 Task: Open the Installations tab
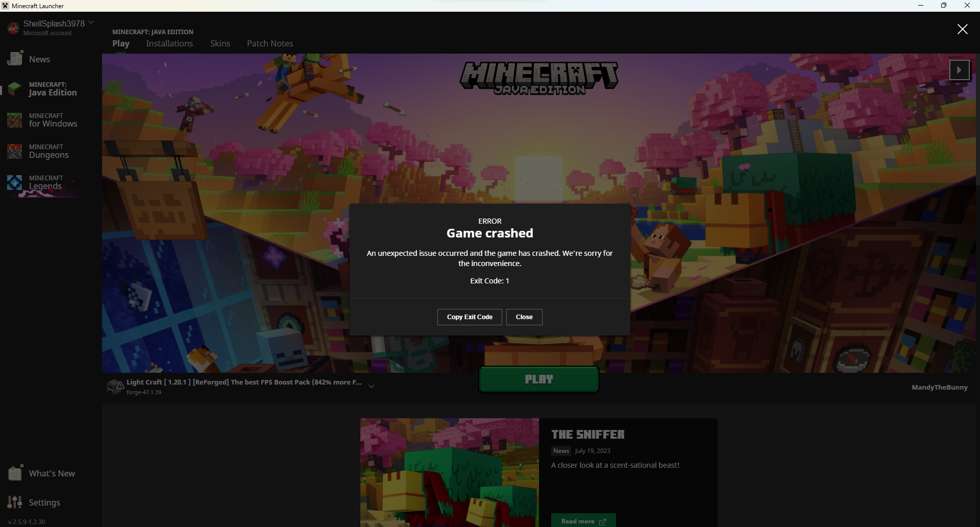(x=169, y=43)
